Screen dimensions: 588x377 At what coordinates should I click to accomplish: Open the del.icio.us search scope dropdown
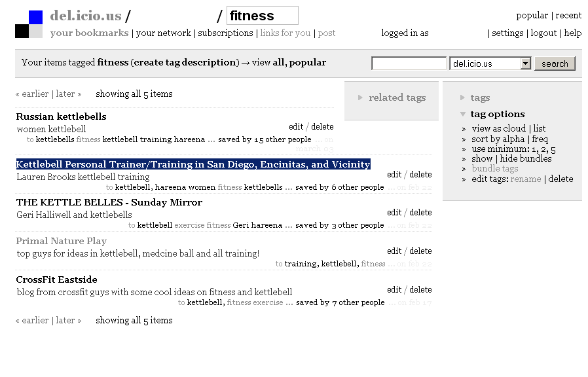click(x=490, y=63)
